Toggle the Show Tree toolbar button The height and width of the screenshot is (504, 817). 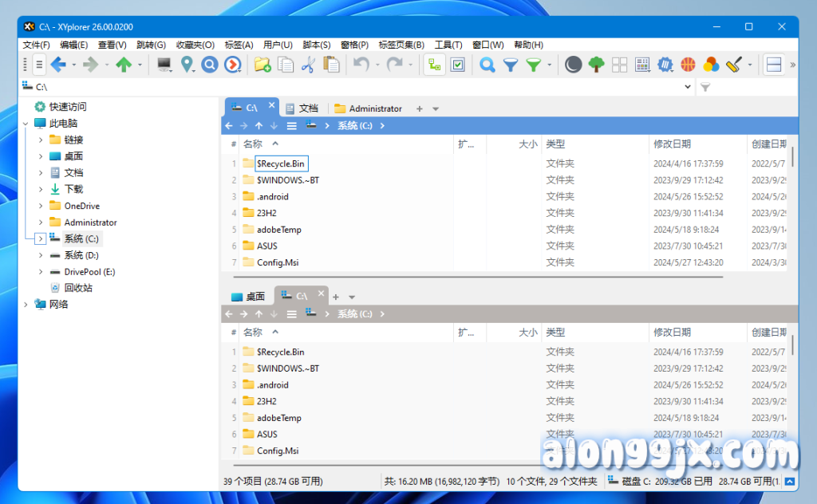[434, 65]
